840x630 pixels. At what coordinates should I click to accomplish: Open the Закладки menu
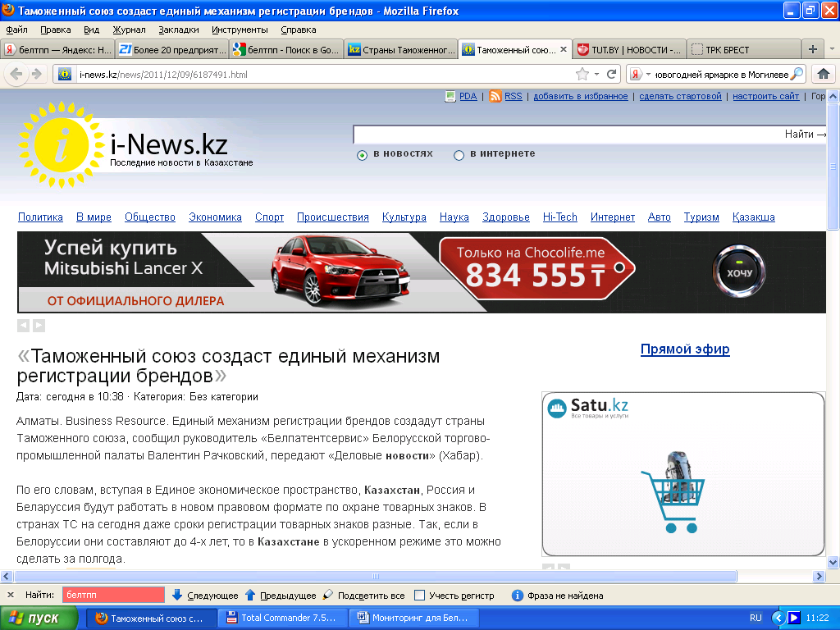pyautogui.click(x=178, y=30)
